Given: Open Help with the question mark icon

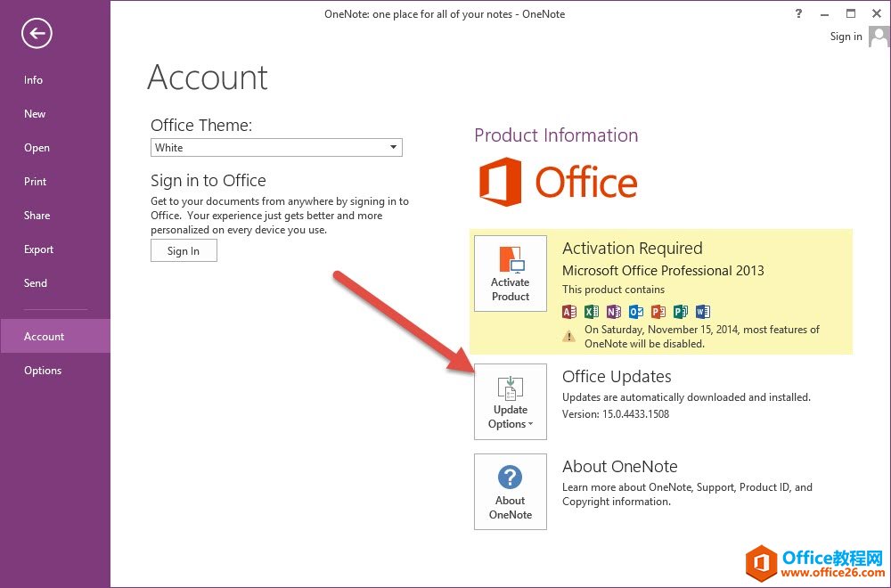Looking at the screenshot, I should click(798, 13).
